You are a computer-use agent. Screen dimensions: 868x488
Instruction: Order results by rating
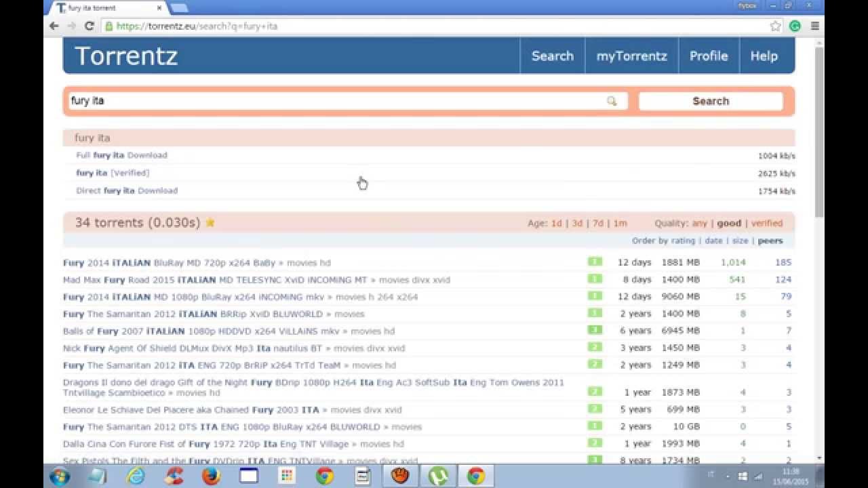[683, 241]
